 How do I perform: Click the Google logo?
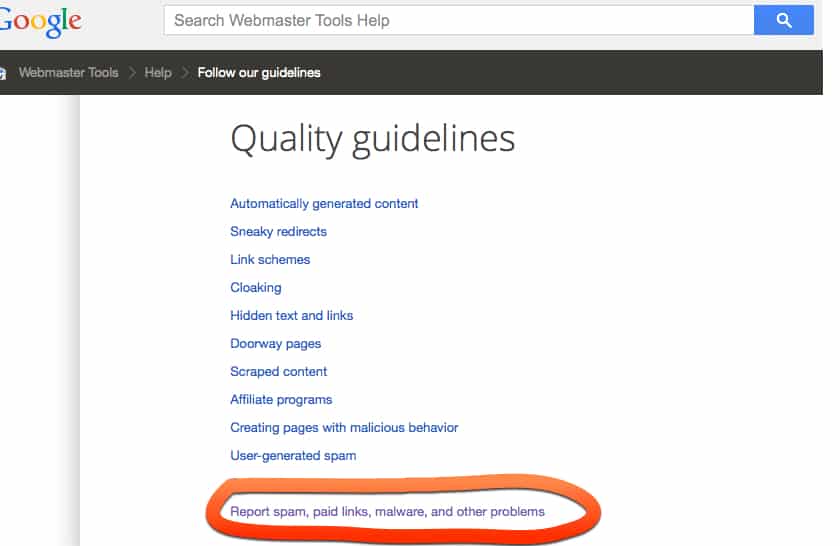point(40,20)
